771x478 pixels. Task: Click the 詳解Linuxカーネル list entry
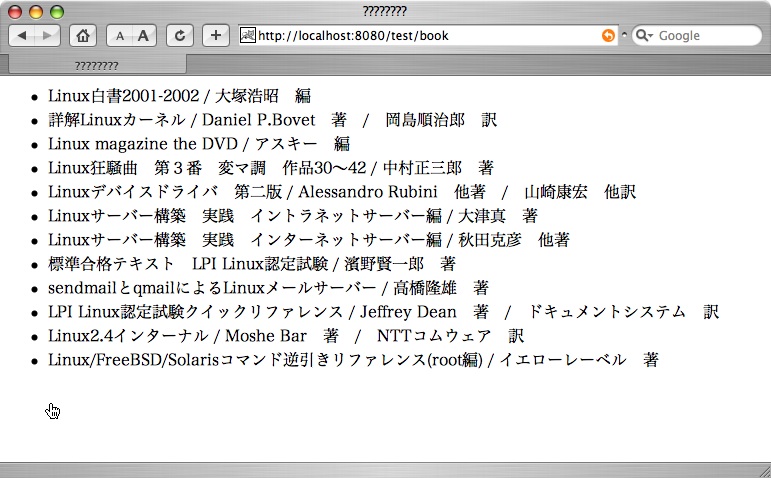tap(272, 120)
